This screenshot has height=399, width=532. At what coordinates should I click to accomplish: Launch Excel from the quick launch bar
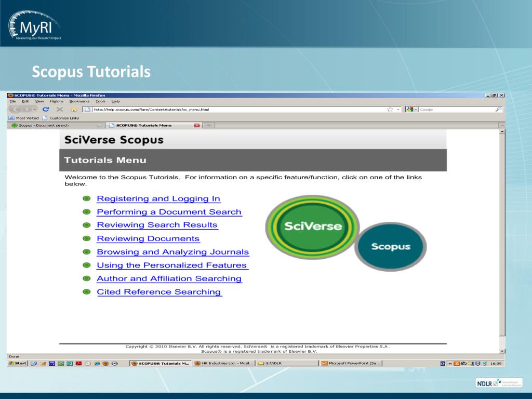coord(61,363)
